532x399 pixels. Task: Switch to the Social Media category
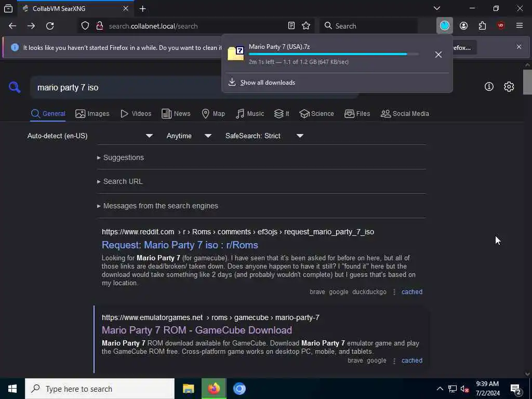pos(405,114)
